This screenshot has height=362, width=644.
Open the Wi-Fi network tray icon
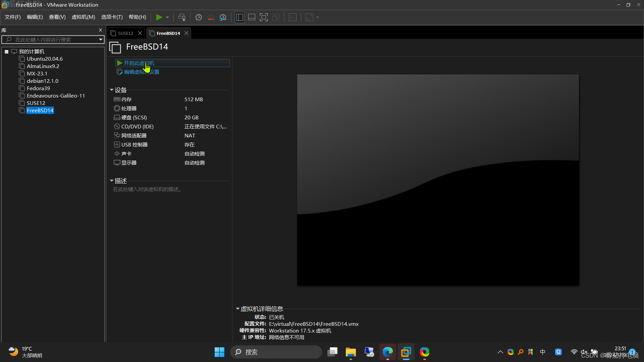point(574,352)
